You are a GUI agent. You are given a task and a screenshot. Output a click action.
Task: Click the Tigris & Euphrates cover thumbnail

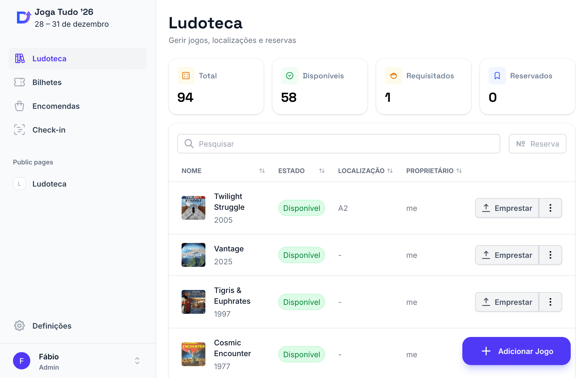[x=193, y=302]
